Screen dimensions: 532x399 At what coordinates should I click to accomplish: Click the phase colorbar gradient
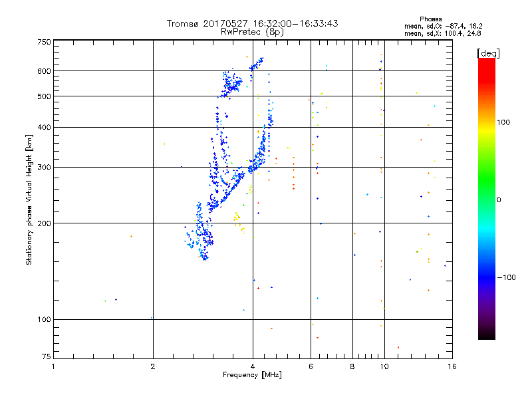(x=487, y=198)
